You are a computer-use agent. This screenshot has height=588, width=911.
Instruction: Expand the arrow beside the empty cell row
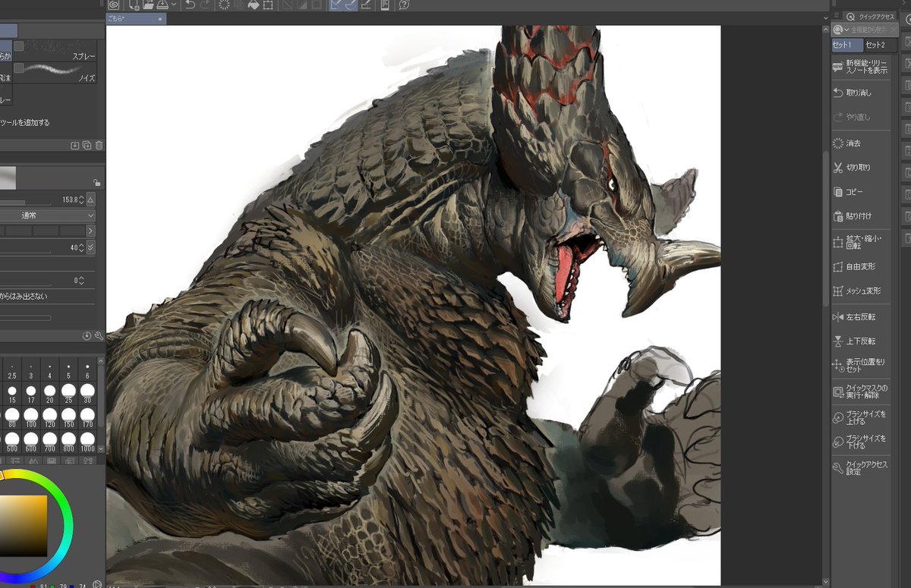tap(91, 231)
